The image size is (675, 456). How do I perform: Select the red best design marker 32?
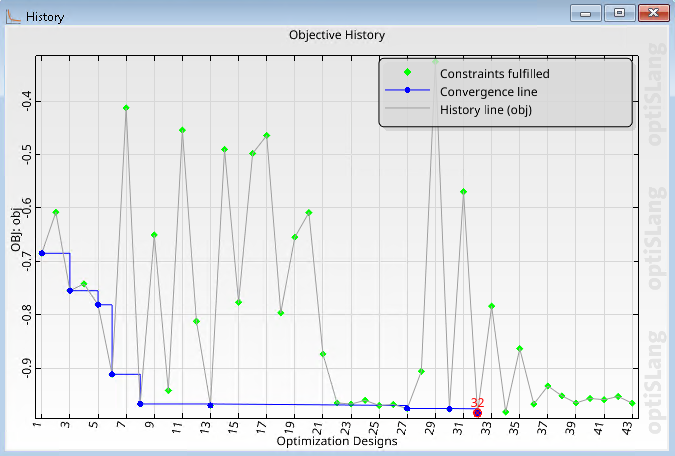click(477, 413)
